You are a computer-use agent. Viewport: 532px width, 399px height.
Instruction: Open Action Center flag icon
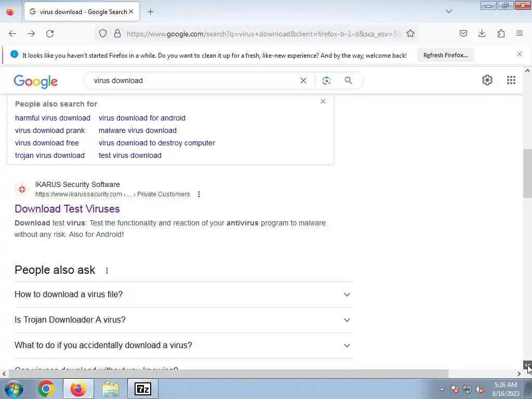pos(454,389)
